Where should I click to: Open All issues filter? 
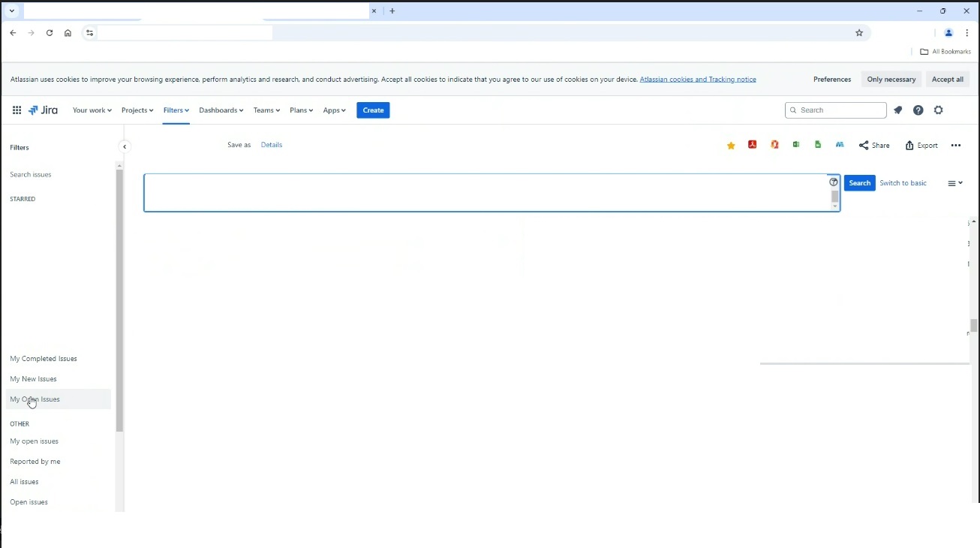point(24,482)
